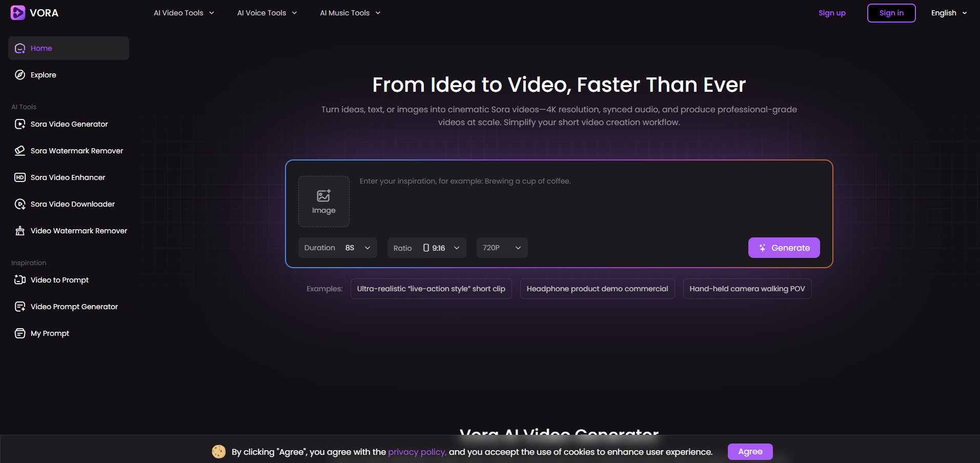Click the VORA logo icon
The width and height of the screenshot is (980, 463).
[18, 13]
